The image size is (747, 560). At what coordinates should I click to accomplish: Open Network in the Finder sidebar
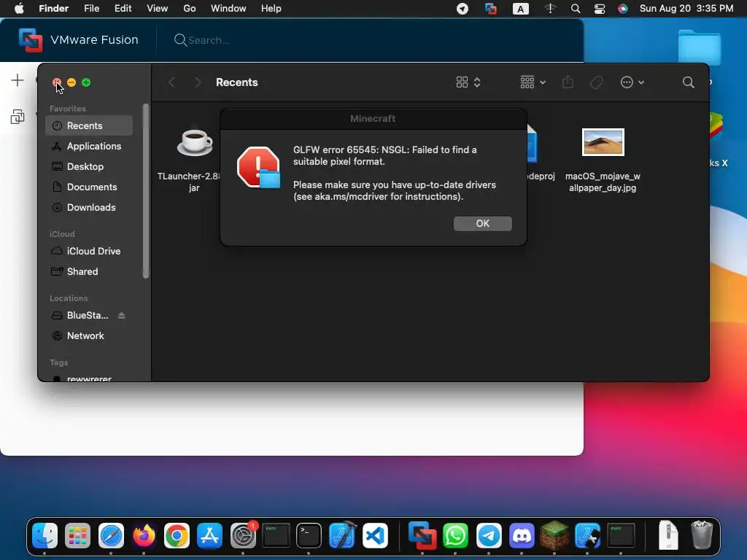click(x=88, y=335)
